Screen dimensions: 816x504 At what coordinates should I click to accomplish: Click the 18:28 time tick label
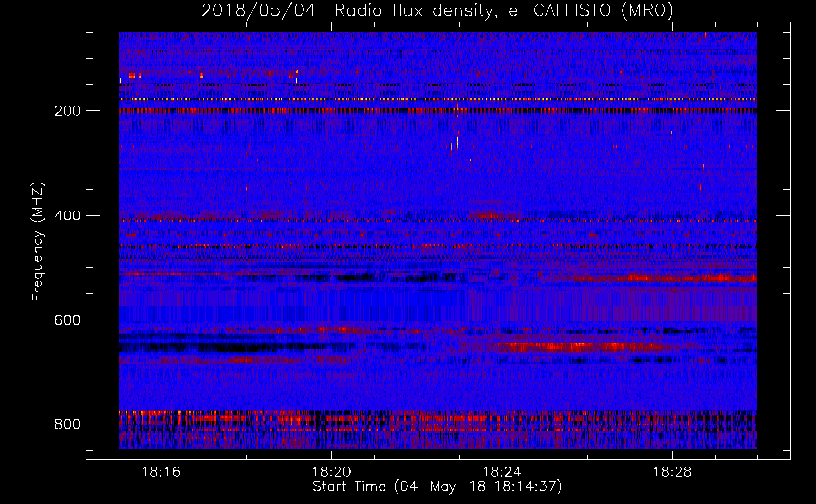(x=672, y=472)
